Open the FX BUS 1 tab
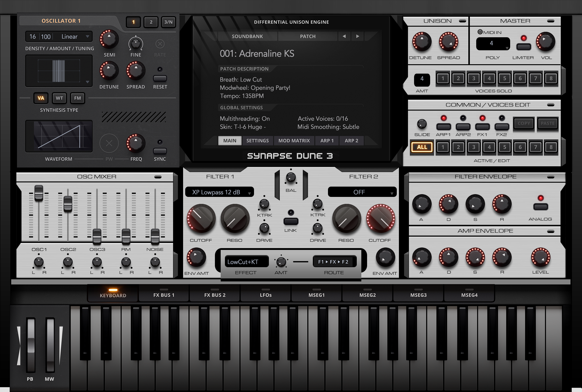 (164, 293)
